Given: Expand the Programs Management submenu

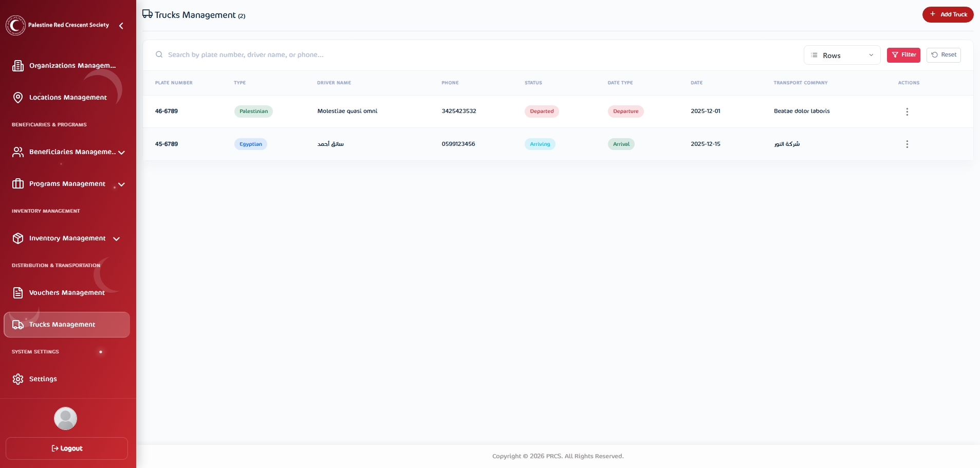Looking at the screenshot, I should (x=122, y=184).
